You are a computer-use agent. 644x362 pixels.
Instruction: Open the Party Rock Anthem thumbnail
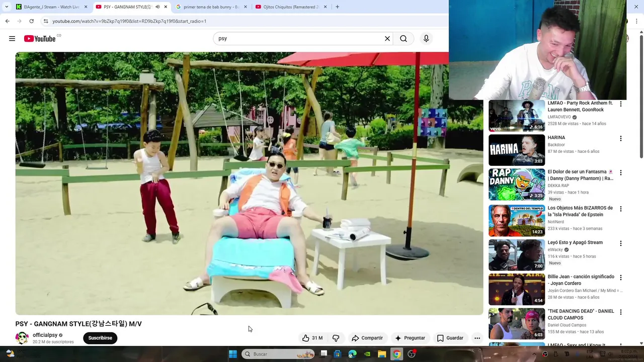click(517, 116)
